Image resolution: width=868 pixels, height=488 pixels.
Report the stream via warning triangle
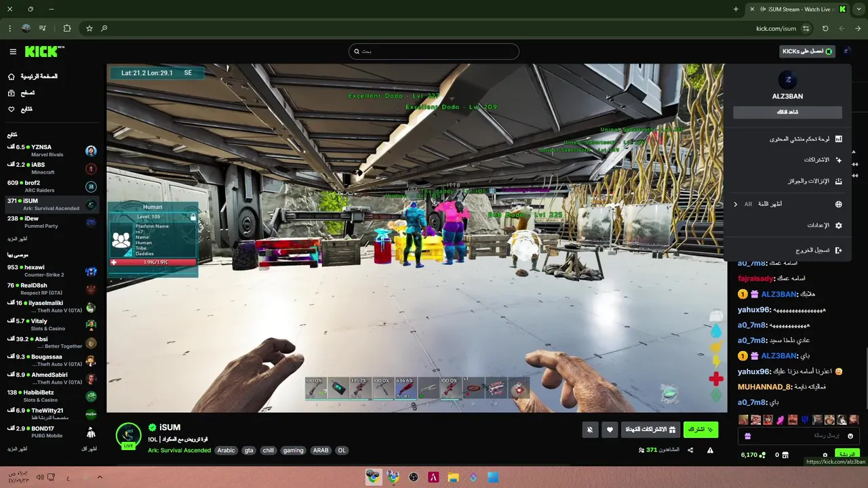point(710,450)
